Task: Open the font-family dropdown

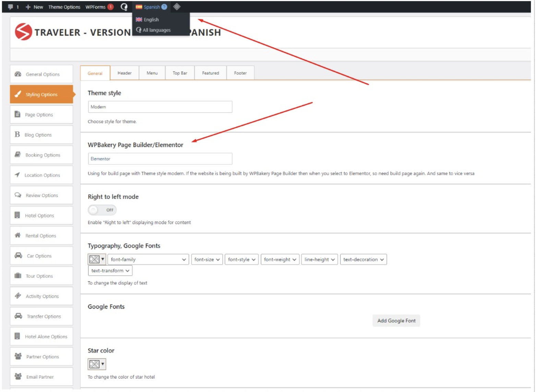Action: click(x=148, y=259)
